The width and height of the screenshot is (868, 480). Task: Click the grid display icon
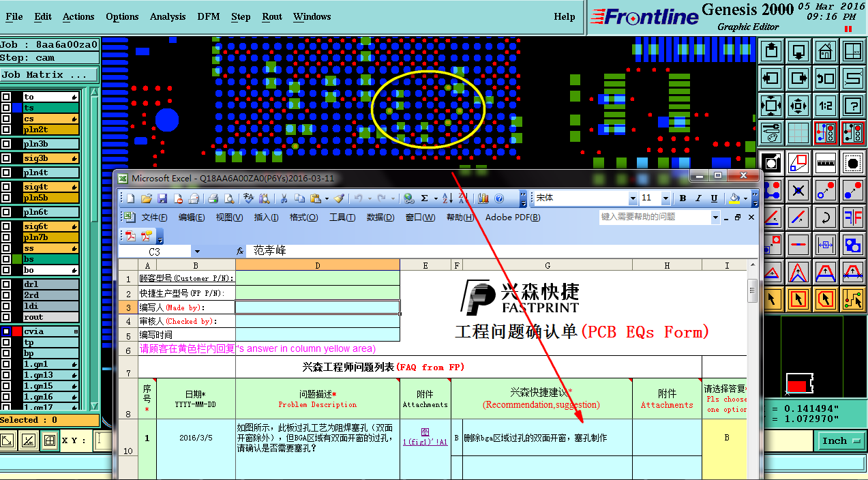point(798,132)
